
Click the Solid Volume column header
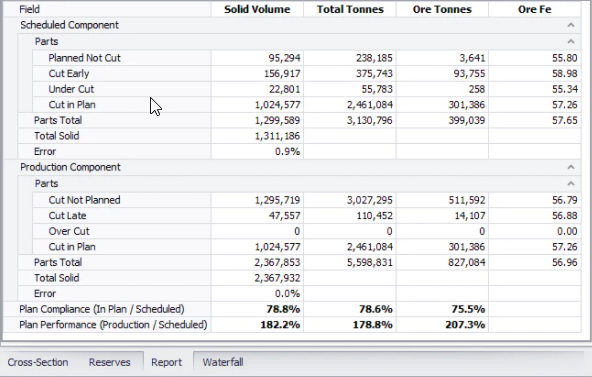[257, 9]
